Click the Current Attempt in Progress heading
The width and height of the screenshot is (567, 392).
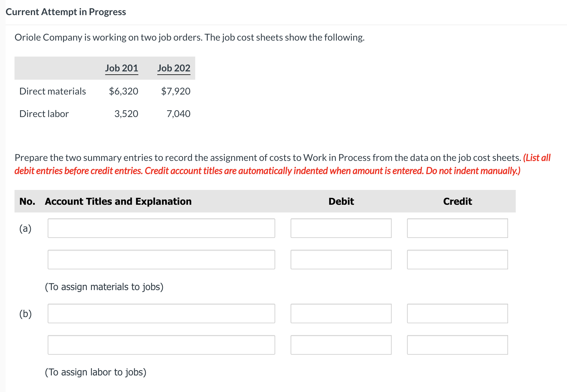tap(66, 12)
